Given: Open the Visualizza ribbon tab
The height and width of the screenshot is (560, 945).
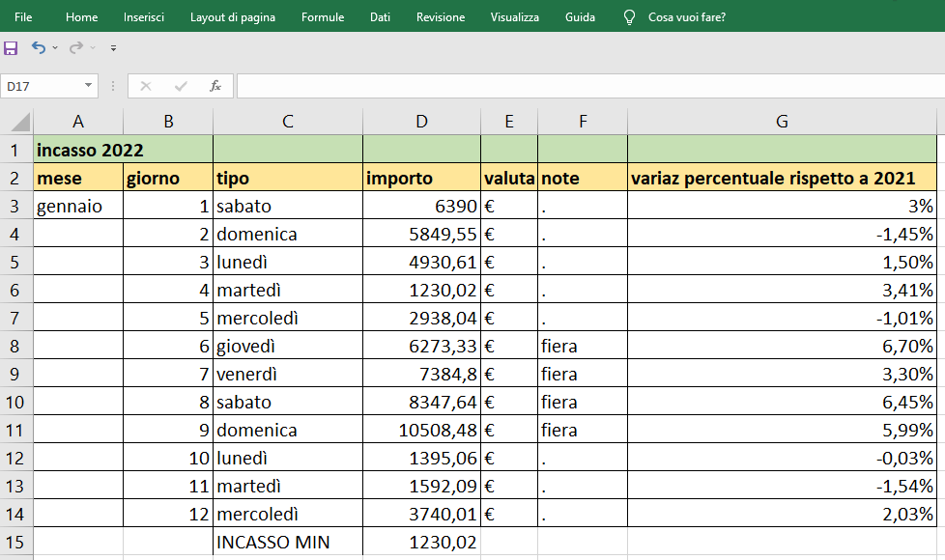Looking at the screenshot, I should (x=514, y=16).
